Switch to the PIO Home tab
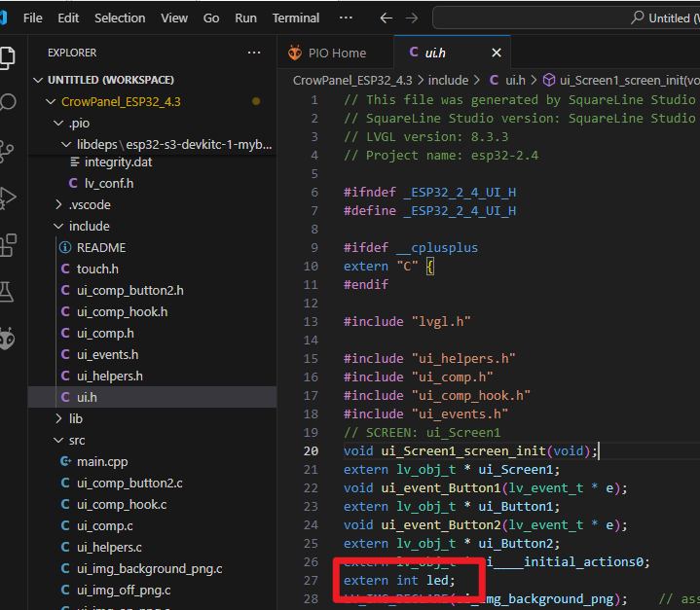The width and height of the screenshot is (700, 610). click(336, 53)
